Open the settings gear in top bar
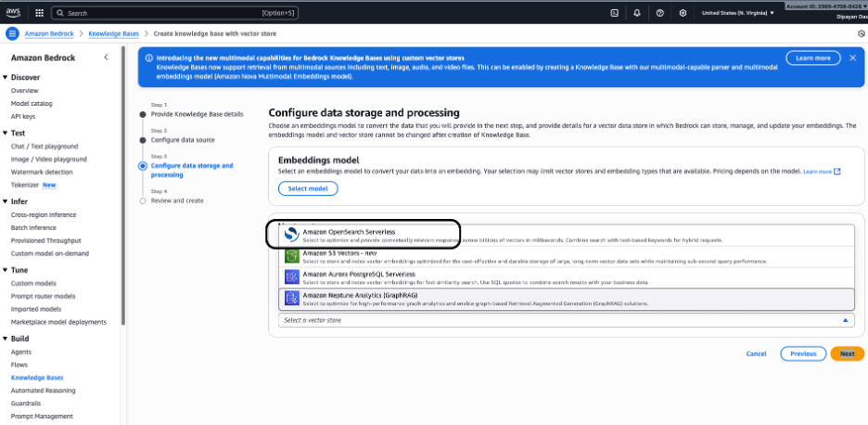Viewport: 868px width, 425px height. (x=683, y=13)
